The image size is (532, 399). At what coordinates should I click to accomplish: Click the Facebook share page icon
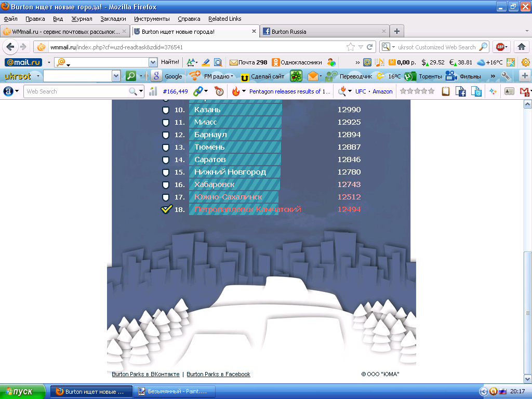(460, 91)
